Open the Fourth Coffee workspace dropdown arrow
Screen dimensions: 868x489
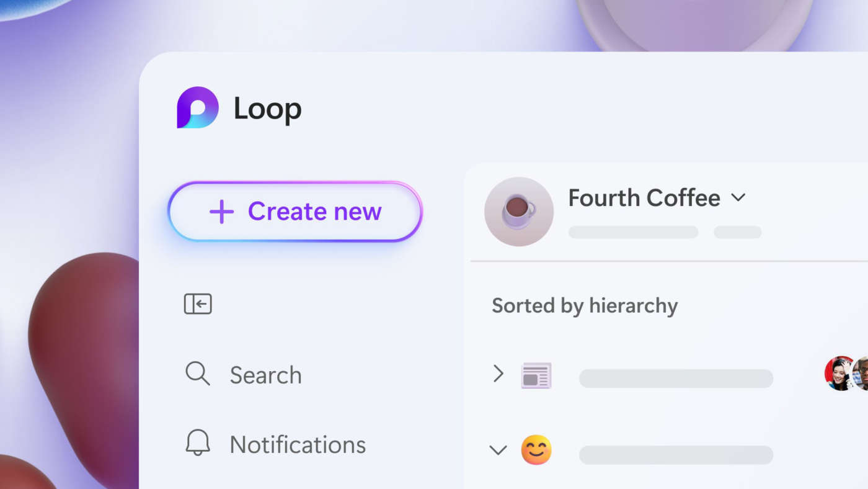738,198
